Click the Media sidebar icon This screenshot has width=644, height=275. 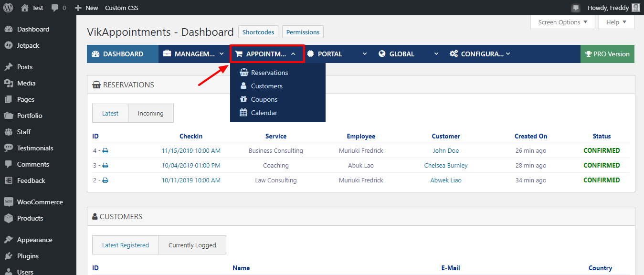coord(9,83)
